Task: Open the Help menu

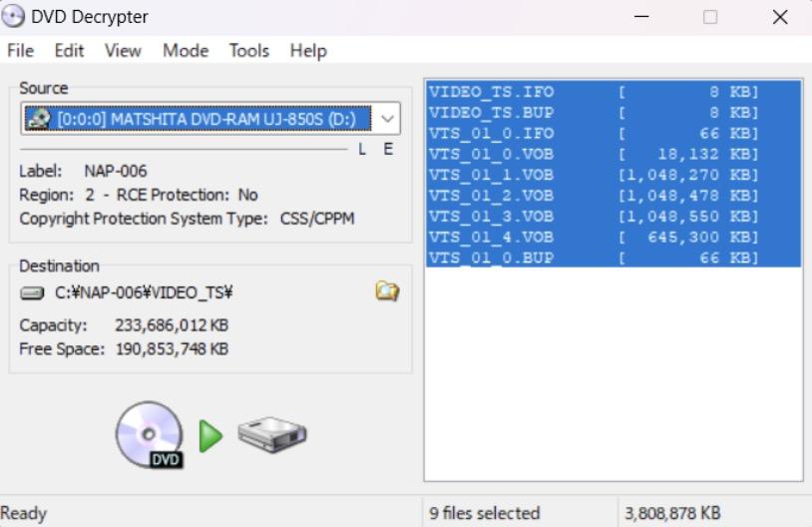Action: pos(308,51)
